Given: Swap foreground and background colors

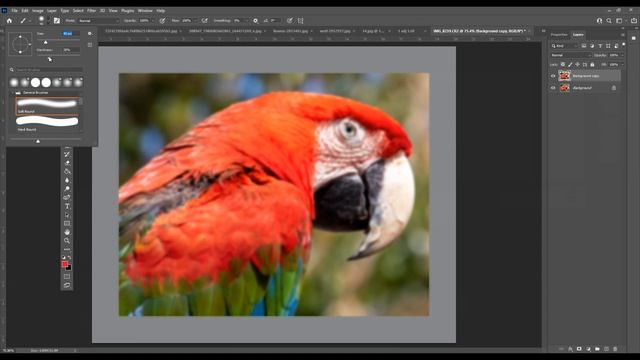Looking at the screenshot, I should click(x=70, y=258).
